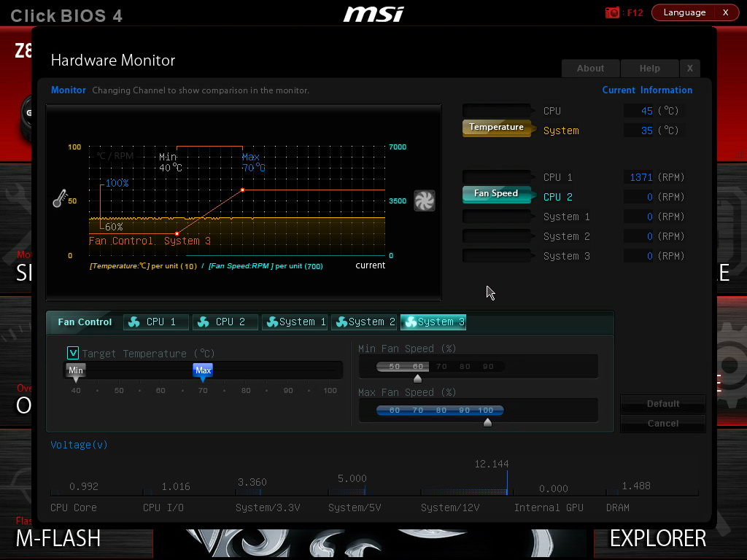This screenshot has width=747, height=560.
Task: Switch to System 2 fan control tab
Action: 363,322
